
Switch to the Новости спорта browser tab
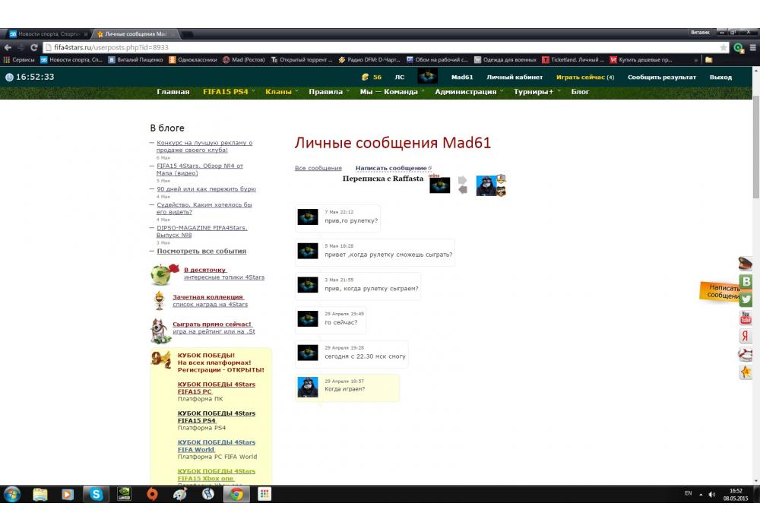(47, 34)
